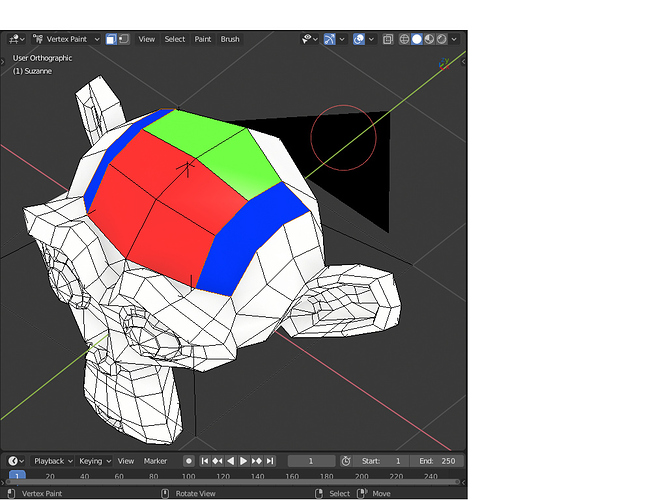Enable vertex selection paint mask
This screenshot has height=500, width=666.
[124, 39]
